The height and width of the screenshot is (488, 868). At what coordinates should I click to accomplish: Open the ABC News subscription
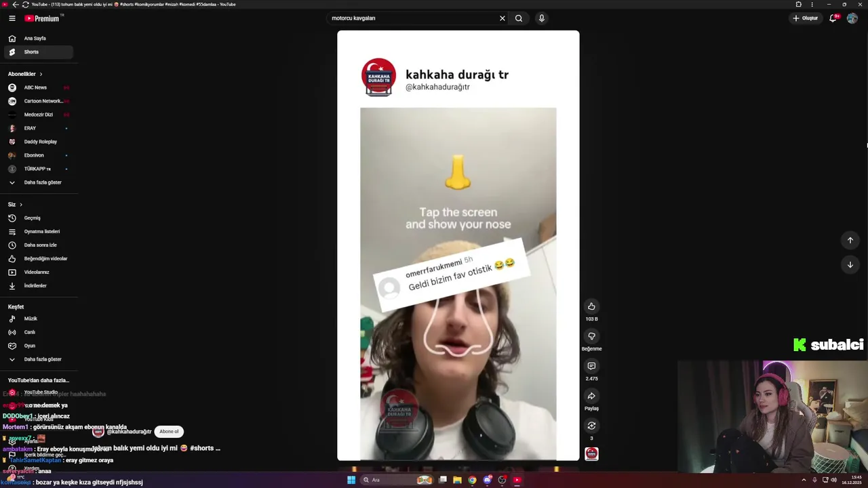coord(37,87)
